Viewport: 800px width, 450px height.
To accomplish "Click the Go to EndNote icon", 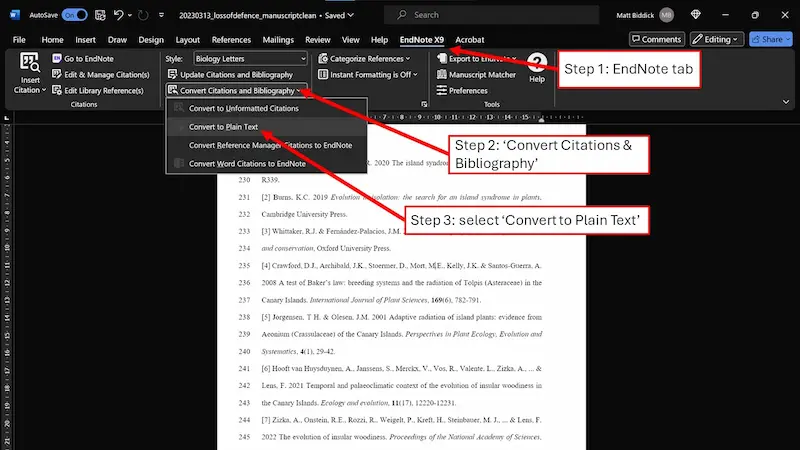I will tap(57, 59).
